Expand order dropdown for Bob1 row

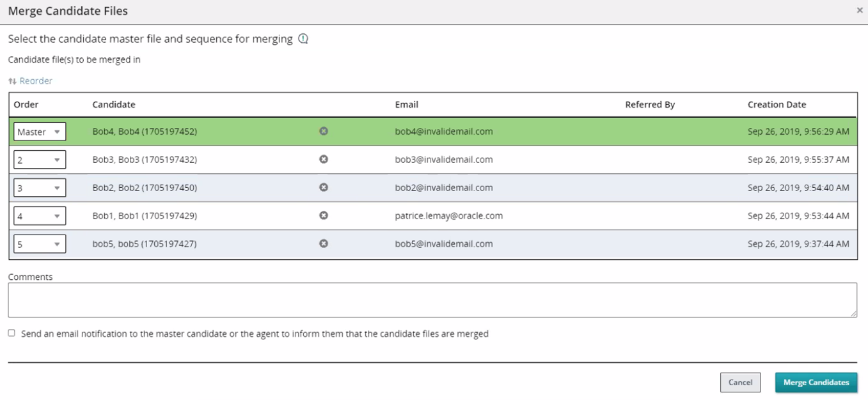[40, 216]
